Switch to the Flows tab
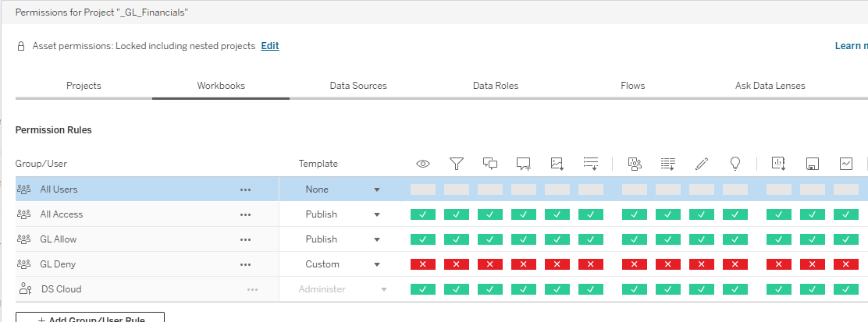Screen dimensions: 868x322 click(x=632, y=86)
